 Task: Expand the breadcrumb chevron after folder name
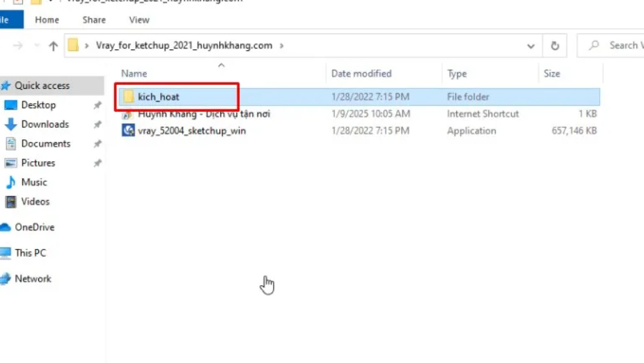281,46
